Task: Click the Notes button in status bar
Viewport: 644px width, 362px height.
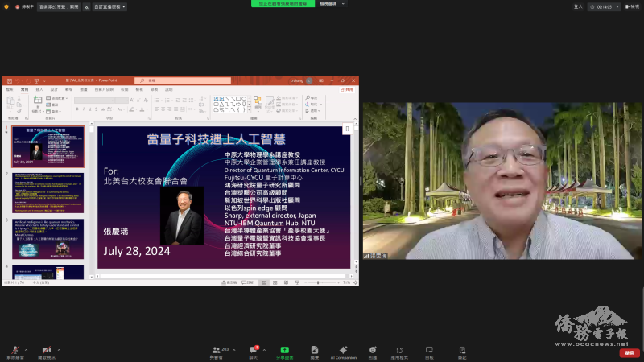Action: click(x=229, y=282)
